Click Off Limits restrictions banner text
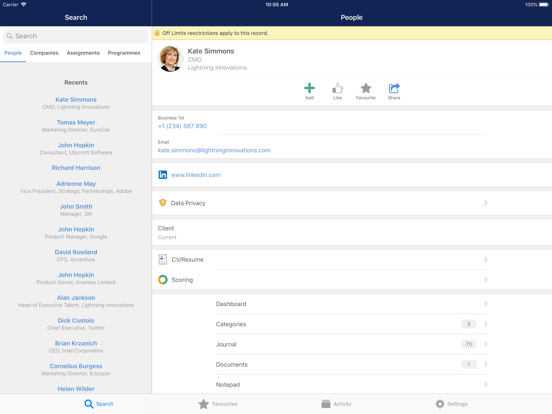Image resolution: width=552 pixels, height=414 pixels. (215, 33)
